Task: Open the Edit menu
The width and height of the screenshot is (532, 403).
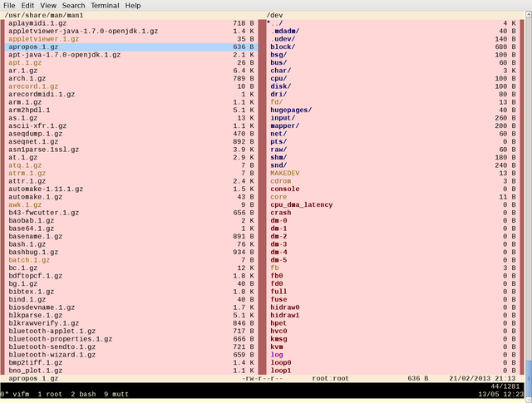Action: click(x=27, y=6)
